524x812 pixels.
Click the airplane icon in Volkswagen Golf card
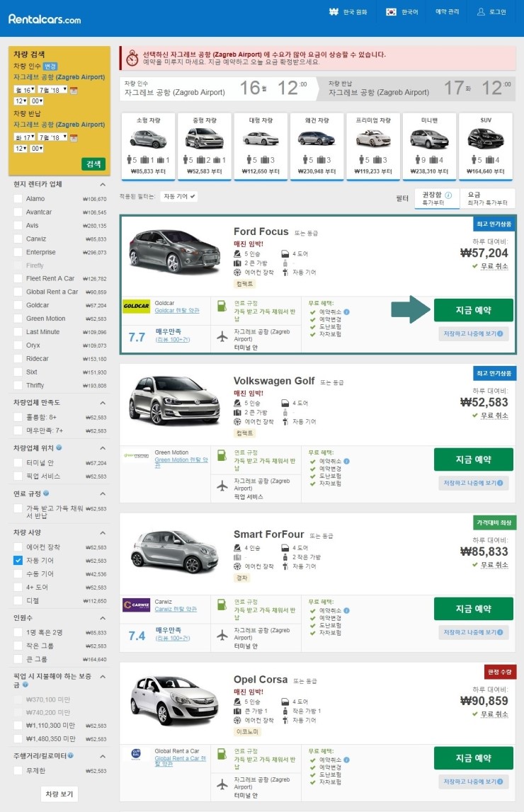[x=222, y=486]
